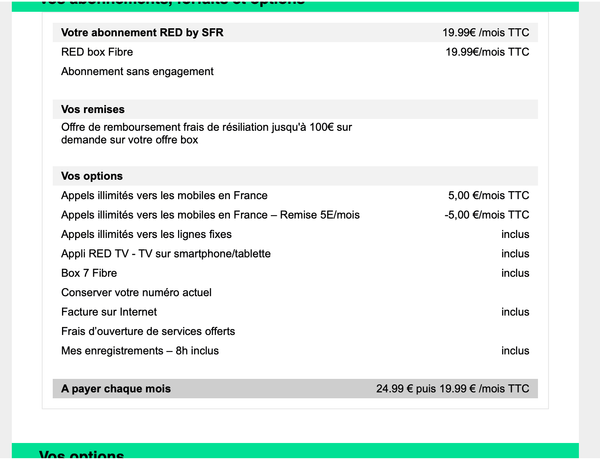Select the '19.99€ /mois TTC' header price
Viewport: 600px width, 459px height.
click(x=486, y=33)
